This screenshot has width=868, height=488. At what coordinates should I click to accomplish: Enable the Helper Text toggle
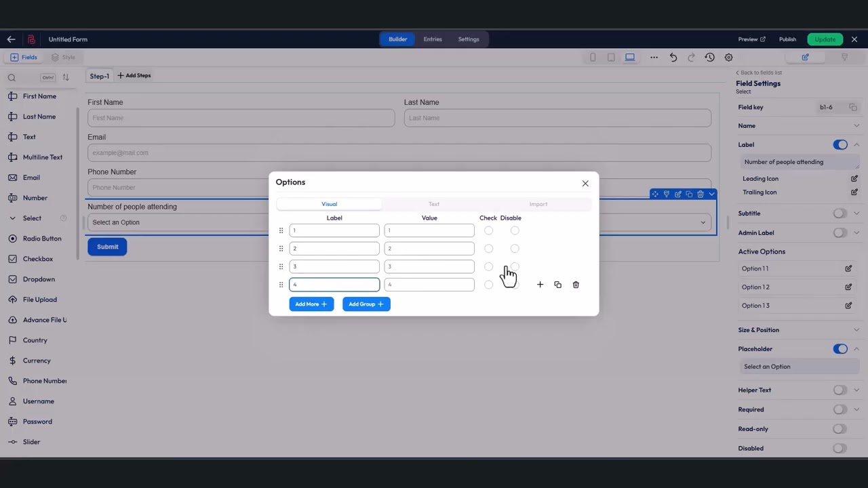click(840, 390)
